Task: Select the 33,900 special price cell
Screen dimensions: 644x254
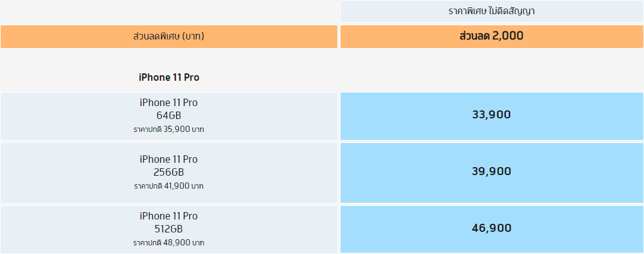Action: coord(491,115)
